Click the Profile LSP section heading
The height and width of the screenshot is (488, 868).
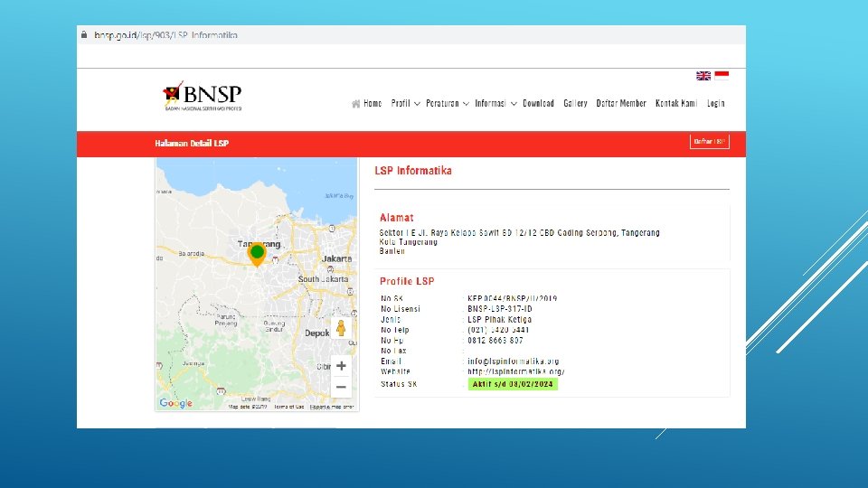pyautogui.click(x=407, y=281)
